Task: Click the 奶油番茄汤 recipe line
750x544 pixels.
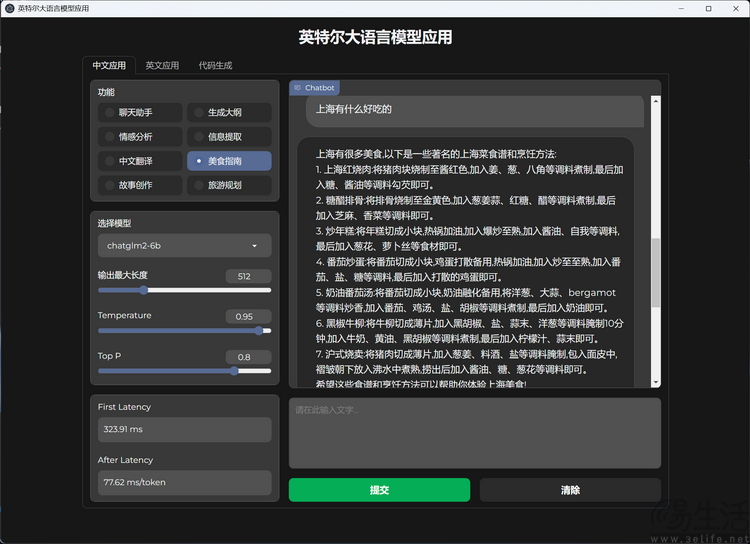Action: point(465,300)
